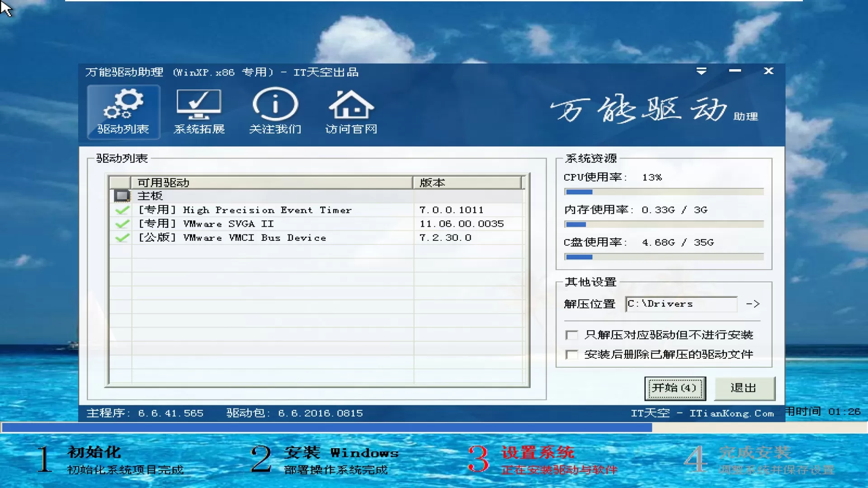This screenshot has height=488, width=868.
Task: Click the 开始(4) start button
Action: click(675, 388)
